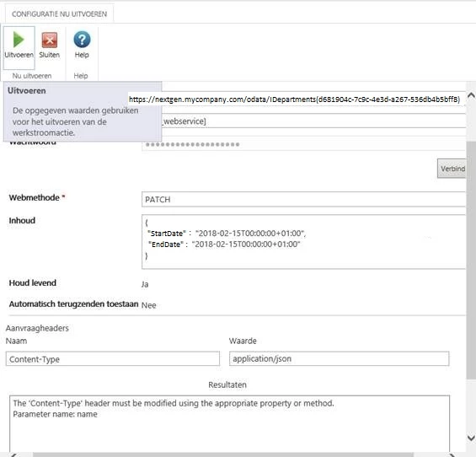476x457 pixels.
Task: Click the horizontal scrollbar at the bottom
Action: pyautogui.click(x=223, y=454)
